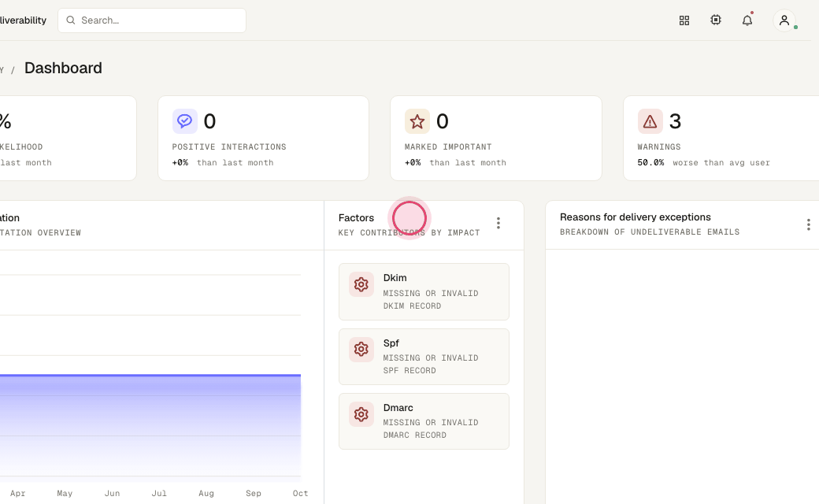Open the user profile avatar
The image size is (819, 504).
pyautogui.click(x=784, y=20)
